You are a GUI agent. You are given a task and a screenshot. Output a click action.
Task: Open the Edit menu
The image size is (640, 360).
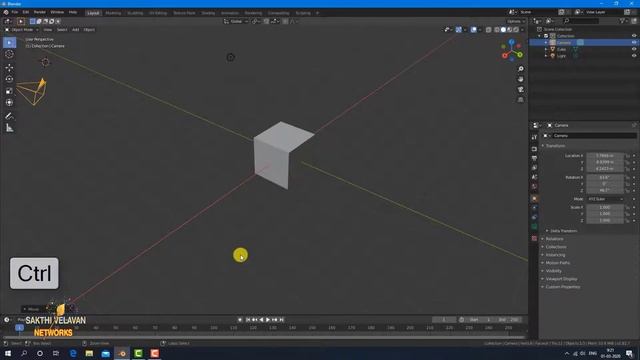[26, 12]
